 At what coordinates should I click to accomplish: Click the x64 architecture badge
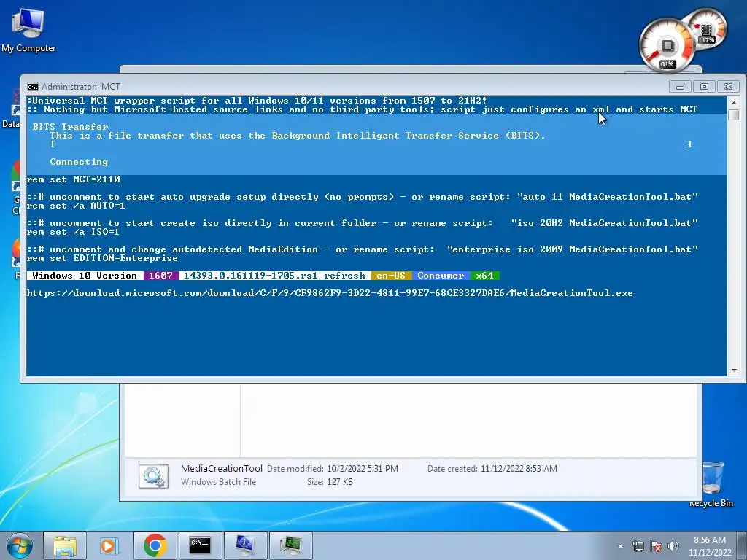click(x=484, y=276)
